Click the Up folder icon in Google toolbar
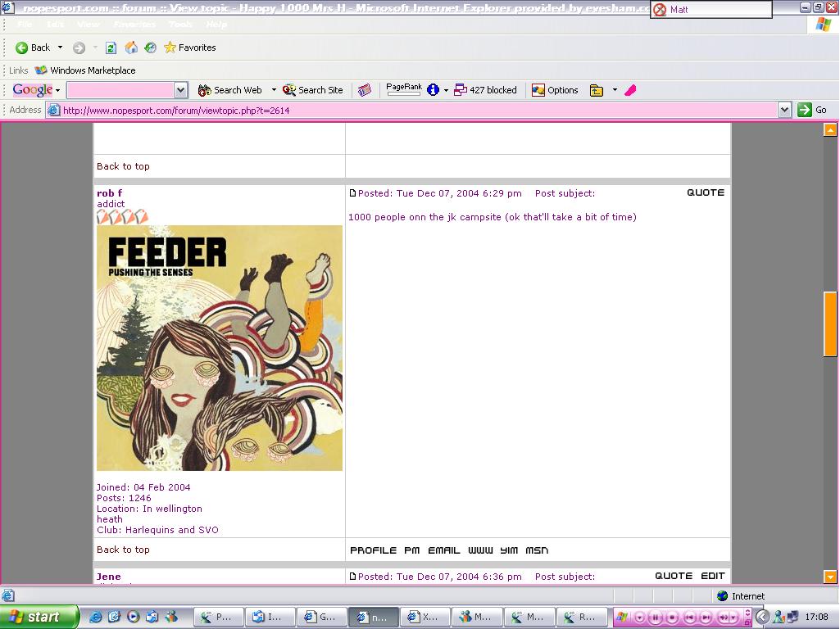The image size is (840, 629). 597,90
